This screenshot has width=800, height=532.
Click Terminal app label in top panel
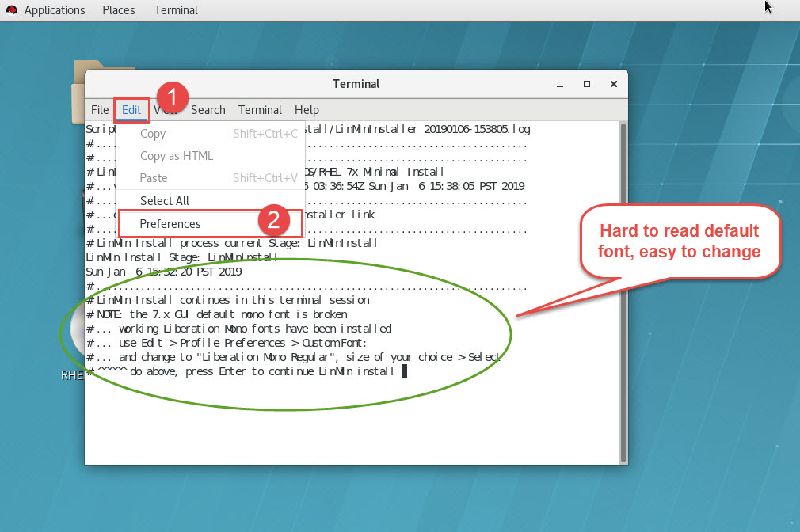click(176, 10)
